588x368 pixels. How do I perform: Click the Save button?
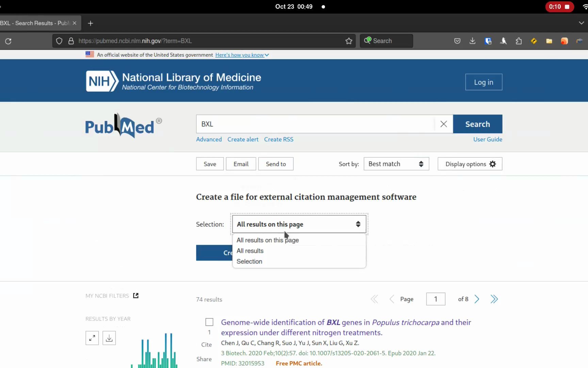[x=210, y=164]
